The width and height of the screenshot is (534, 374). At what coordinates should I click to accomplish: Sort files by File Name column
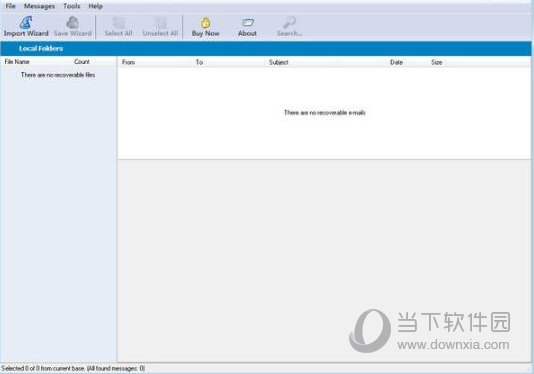point(17,62)
